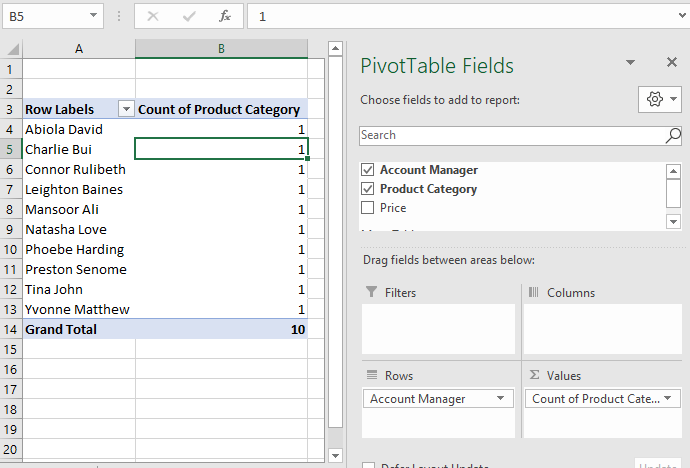Open the task pane options arrow
This screenshot has width=690, height=468.
630,63
